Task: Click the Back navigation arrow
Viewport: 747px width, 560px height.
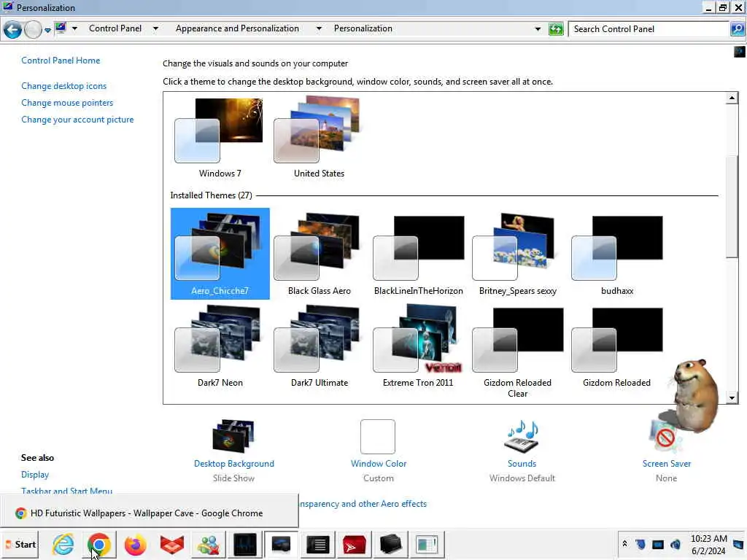Action: point(13,29)
